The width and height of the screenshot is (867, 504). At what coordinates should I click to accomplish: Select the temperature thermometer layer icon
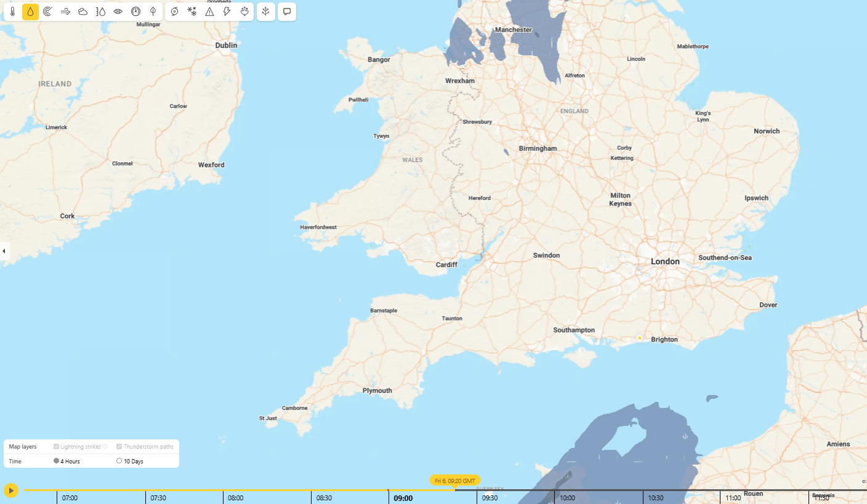coord(13,12)
